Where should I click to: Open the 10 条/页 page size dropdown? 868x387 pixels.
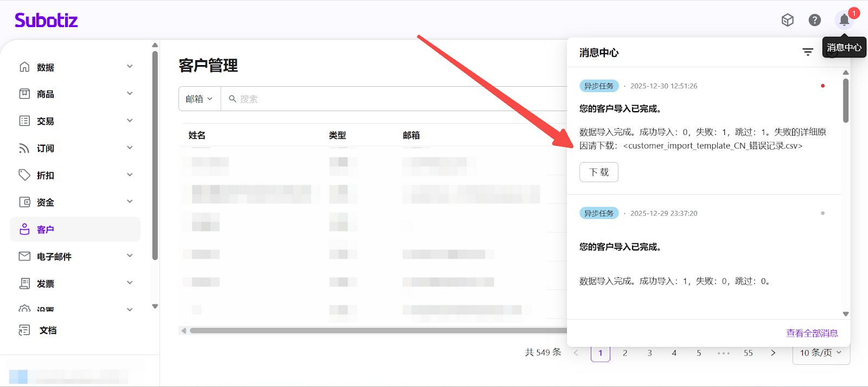(x=820, y=353)
